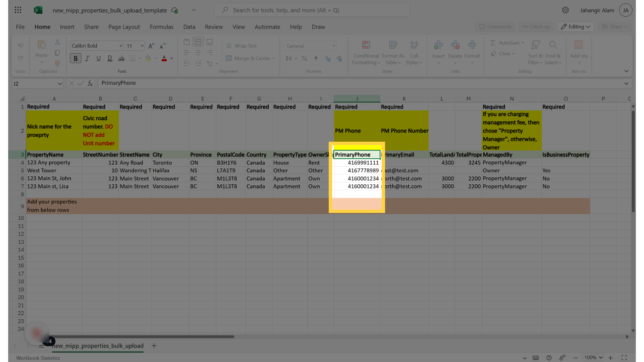The height and width of the screenshot is (362, 644).
Task: Click the Paste clipboard icon
Action: tap(41, 45)
